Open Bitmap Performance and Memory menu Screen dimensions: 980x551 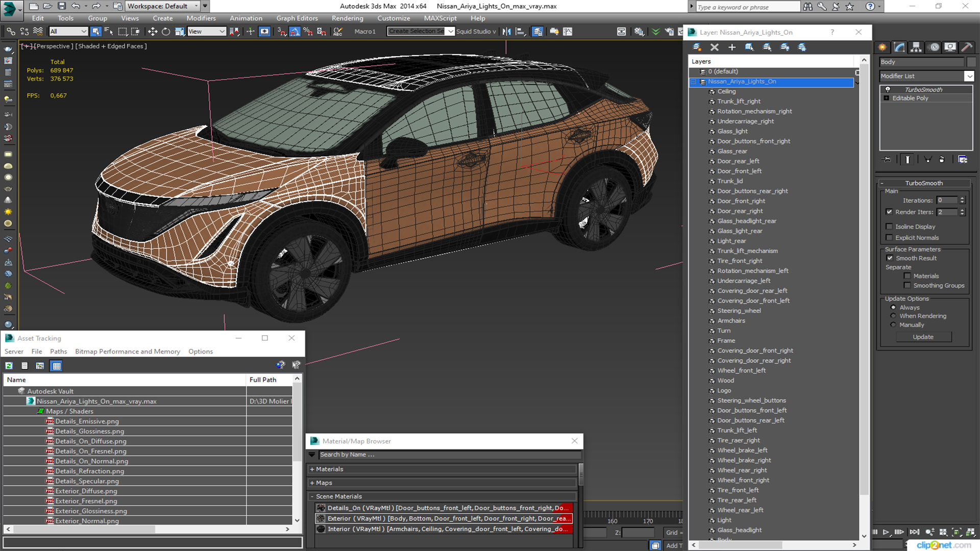point(128,352)
